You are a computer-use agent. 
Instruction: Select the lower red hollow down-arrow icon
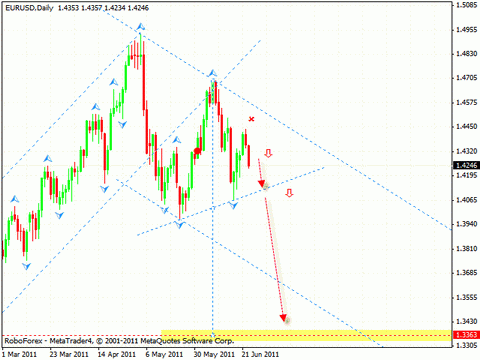[x=289, y=193]
